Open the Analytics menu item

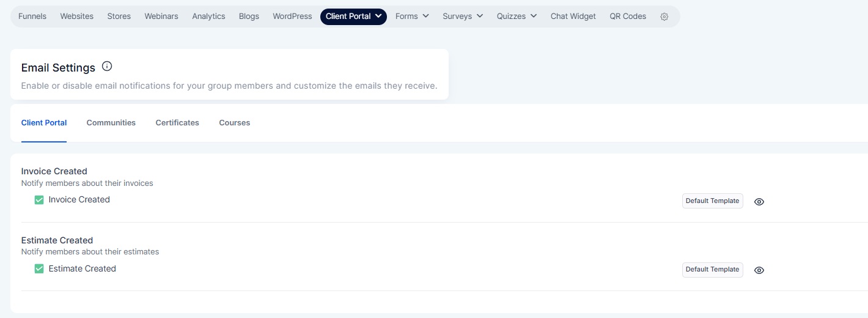pyautogui.click(x=208, y=17)
